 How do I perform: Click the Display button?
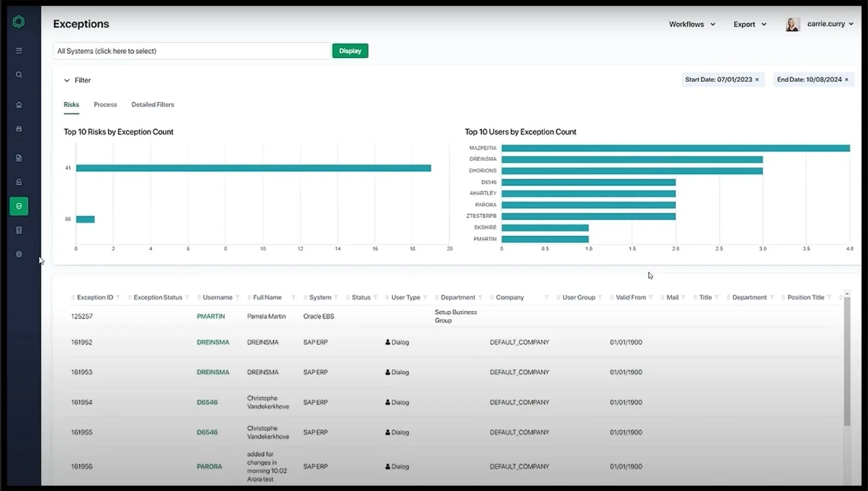[x=350, y=51]
